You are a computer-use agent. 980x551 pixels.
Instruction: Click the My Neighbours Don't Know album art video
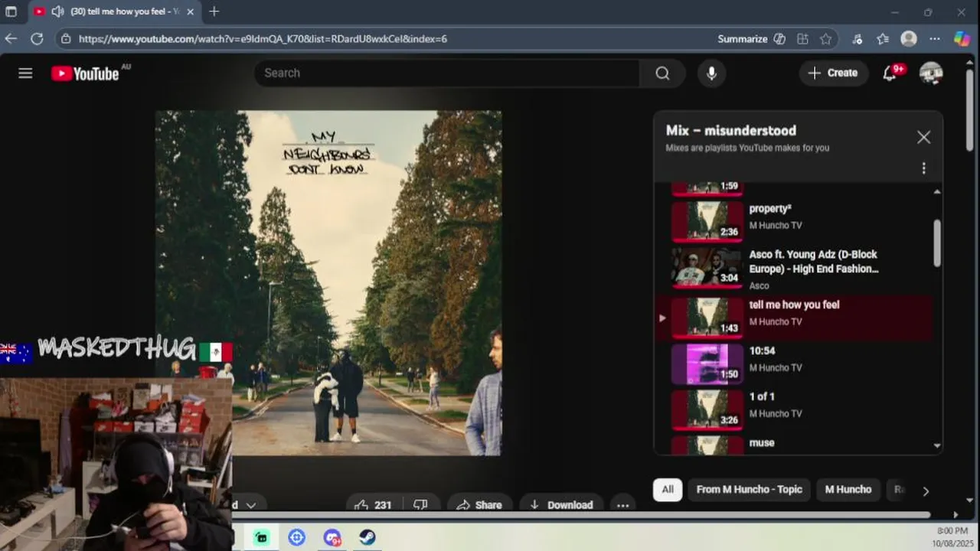coord(328,283)
